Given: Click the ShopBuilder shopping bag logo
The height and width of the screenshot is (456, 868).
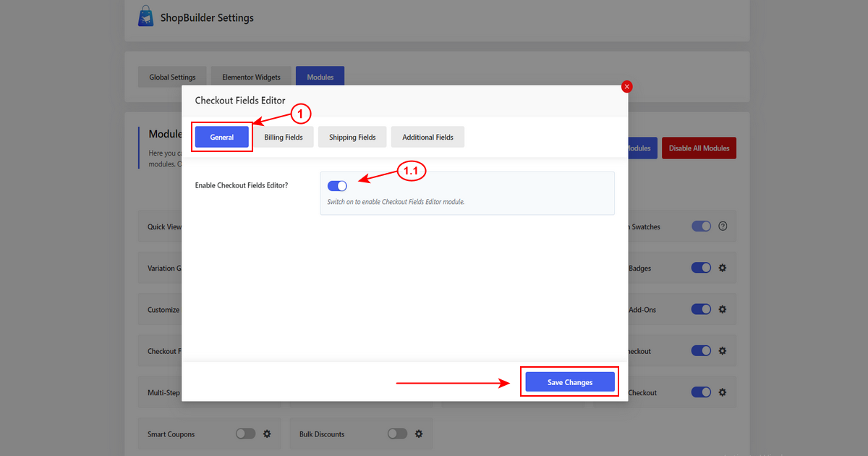Looking at the screenshot, I should [145, 17].
